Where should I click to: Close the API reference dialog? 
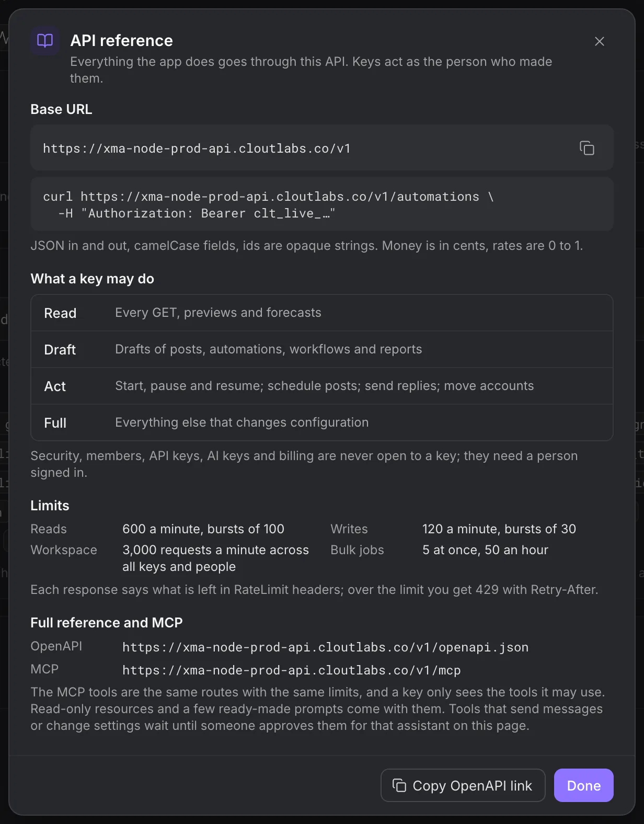pos(600,41)
